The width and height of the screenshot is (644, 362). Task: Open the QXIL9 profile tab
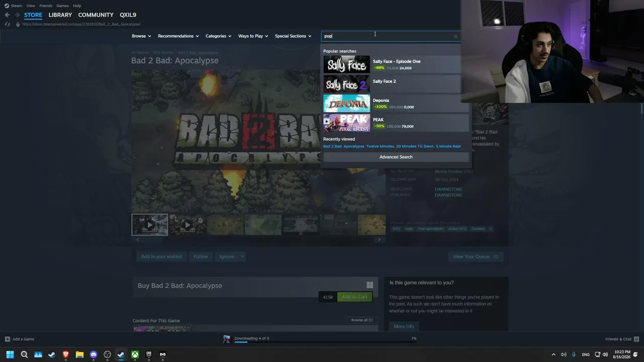[x=128, y=15]
